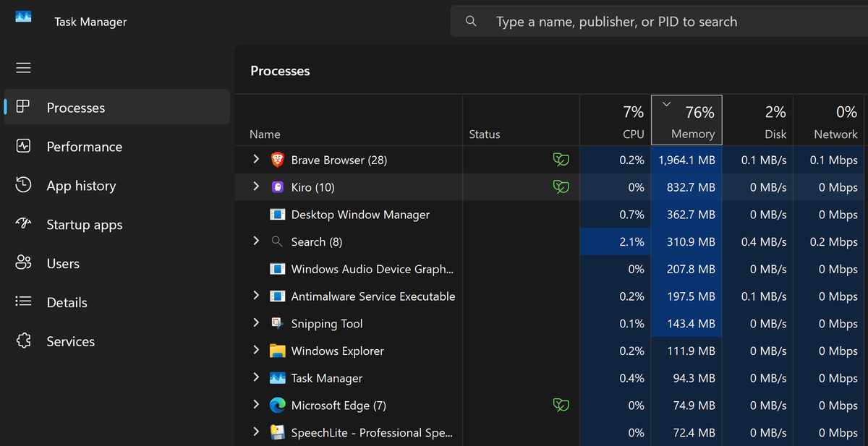This screenshot has width=868, height=446.
Task: Sort processes by the Name column
Action: pos(349,120)
